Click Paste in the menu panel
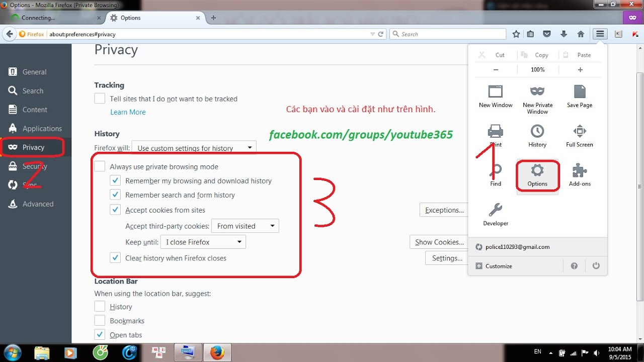644x362 pixels. [x=577, y=55]
